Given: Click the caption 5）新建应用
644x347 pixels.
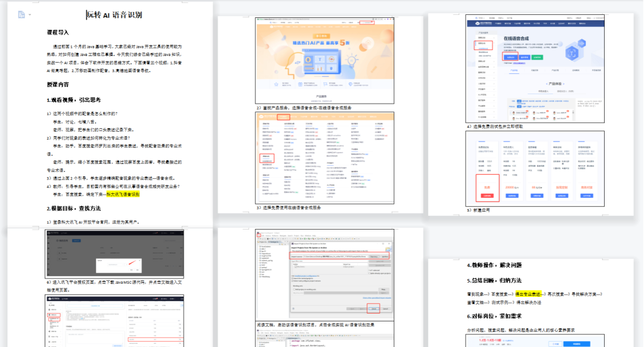Looking at the screenshot, I should coord(478,210).
